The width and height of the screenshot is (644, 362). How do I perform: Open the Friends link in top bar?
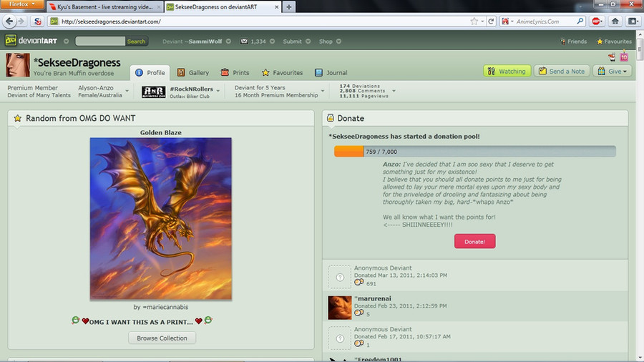(x=573, y=41)
